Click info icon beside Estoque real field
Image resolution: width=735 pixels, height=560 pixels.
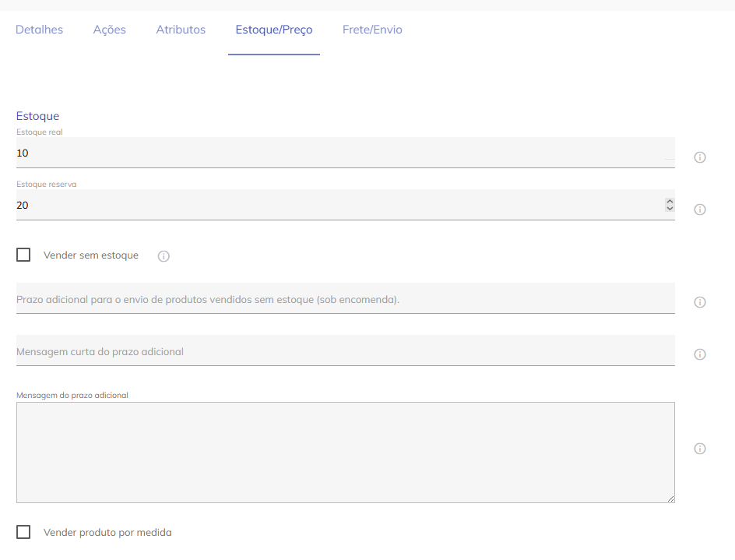[699, 157]
